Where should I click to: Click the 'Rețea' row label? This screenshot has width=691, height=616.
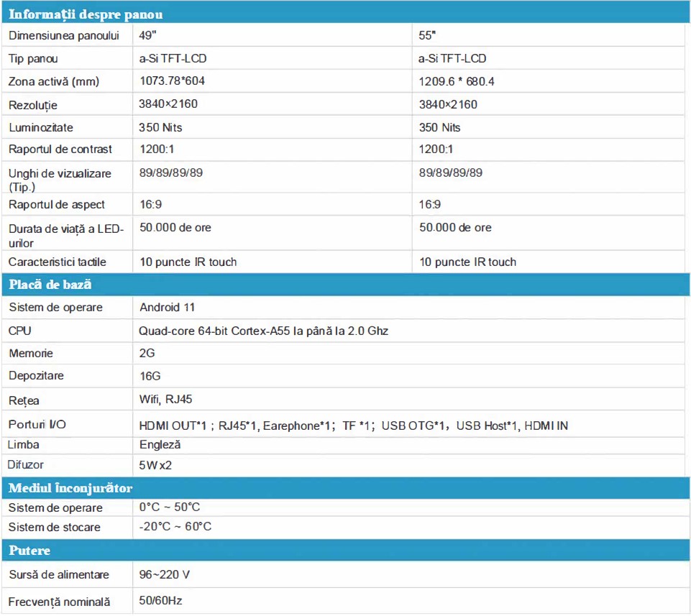click(24, 400)
